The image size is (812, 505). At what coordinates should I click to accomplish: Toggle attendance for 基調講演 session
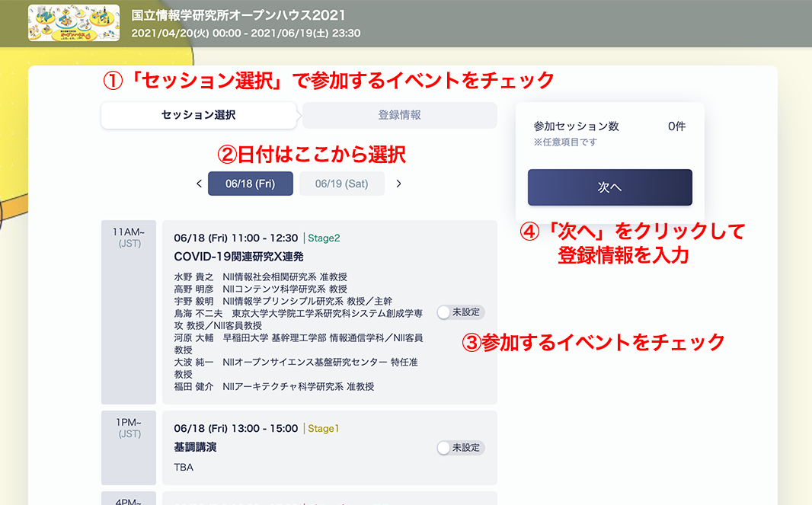click(461, 448)
